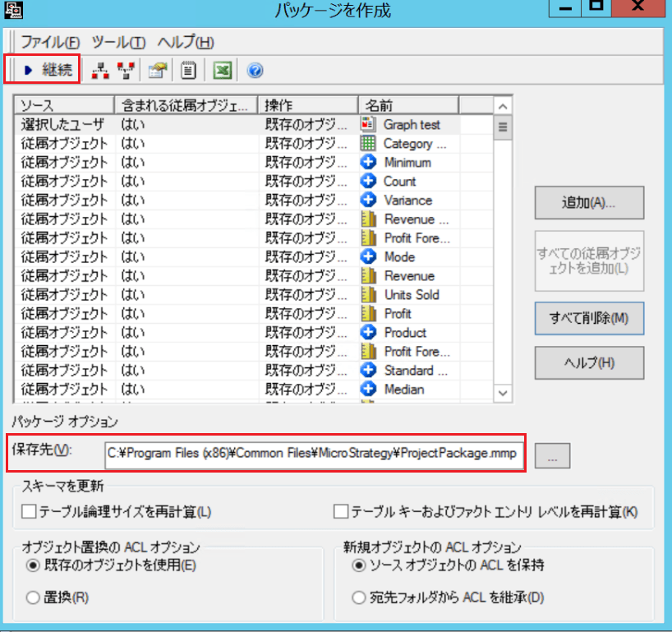Image resolution: width=672 pixels, height=632 pixels.
Task: Click the 名前 column header
Action: pyautogui.click(x=408, y=105)
